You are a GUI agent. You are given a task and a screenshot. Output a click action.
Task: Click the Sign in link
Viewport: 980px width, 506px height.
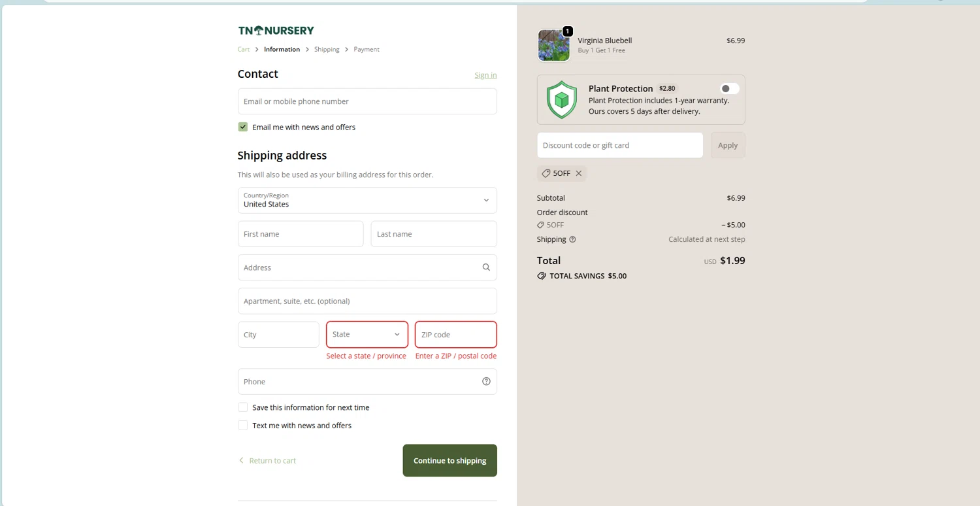tap(485, 75)
